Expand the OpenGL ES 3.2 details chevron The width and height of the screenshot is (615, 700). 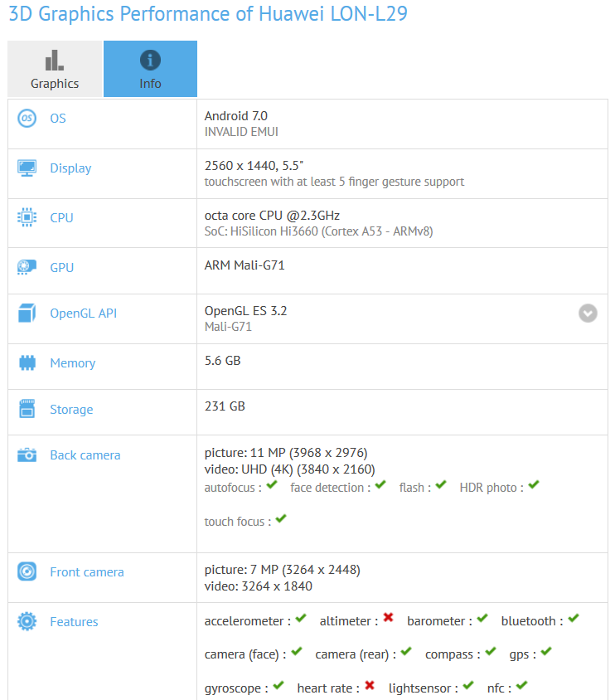click(x=588, y=313)
